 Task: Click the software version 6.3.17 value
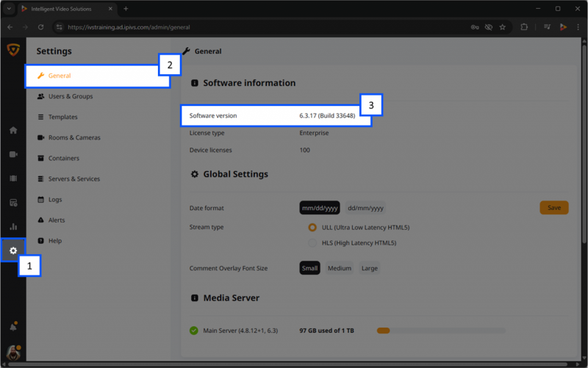[x=327, y=115]
